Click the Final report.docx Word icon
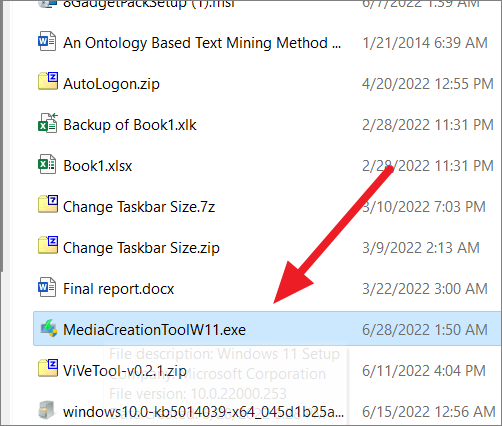Viewport: 502px width, 426px height. [x=47, y=287]
